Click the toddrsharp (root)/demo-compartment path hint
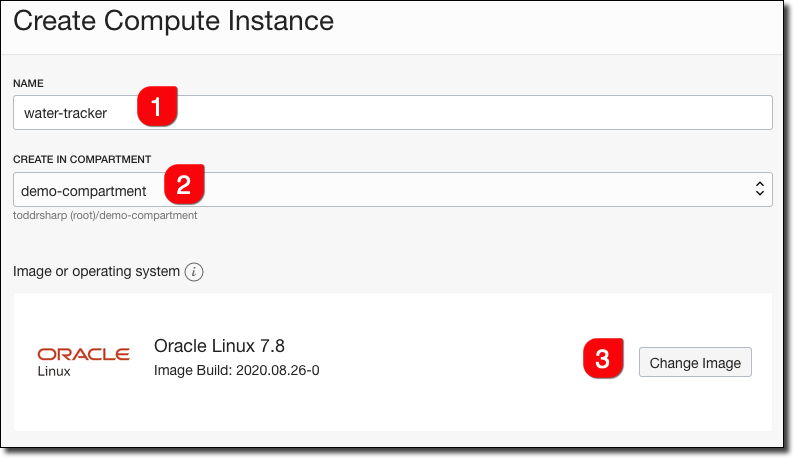Image resolution: width=794 pixels, height=458 pixels. coord(105,215)
